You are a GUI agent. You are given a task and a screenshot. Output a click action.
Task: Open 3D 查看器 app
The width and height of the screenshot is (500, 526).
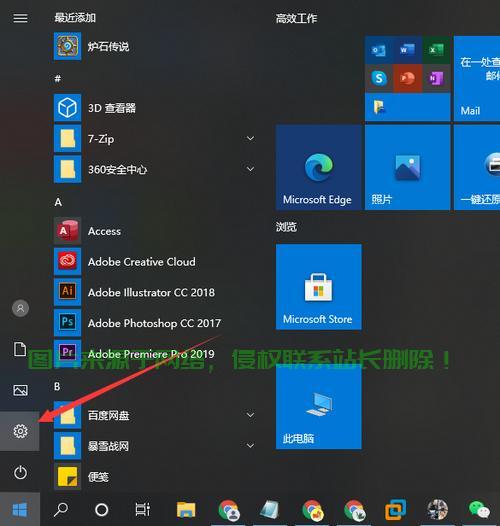click(x=154, y=108)
